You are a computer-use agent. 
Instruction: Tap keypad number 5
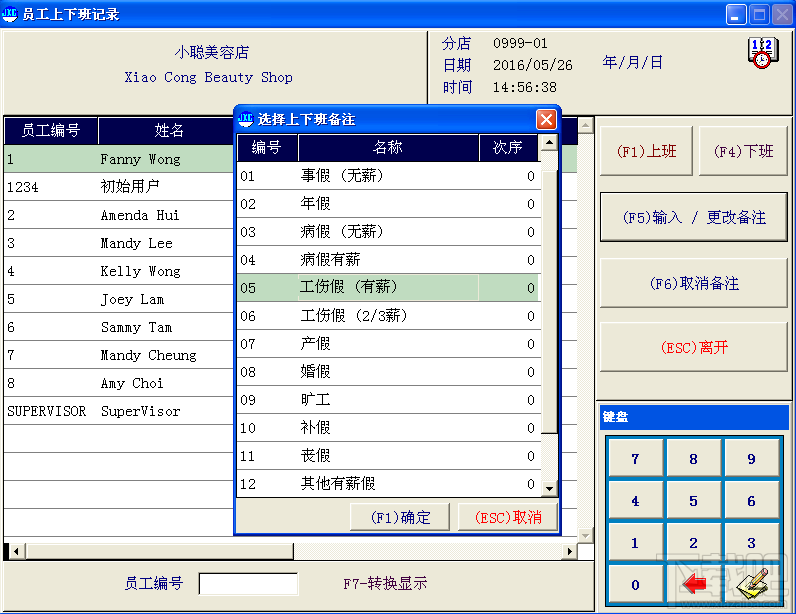[x=693, y=501]
